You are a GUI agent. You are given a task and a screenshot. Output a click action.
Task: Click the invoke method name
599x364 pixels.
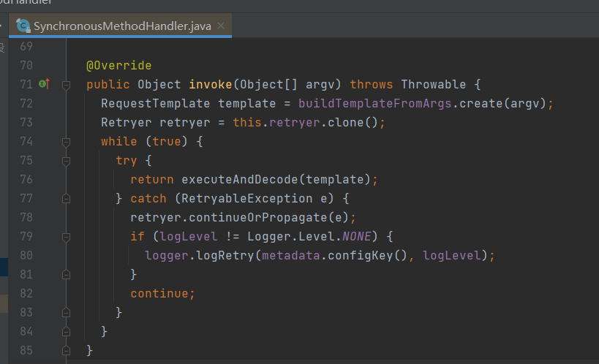211,84
